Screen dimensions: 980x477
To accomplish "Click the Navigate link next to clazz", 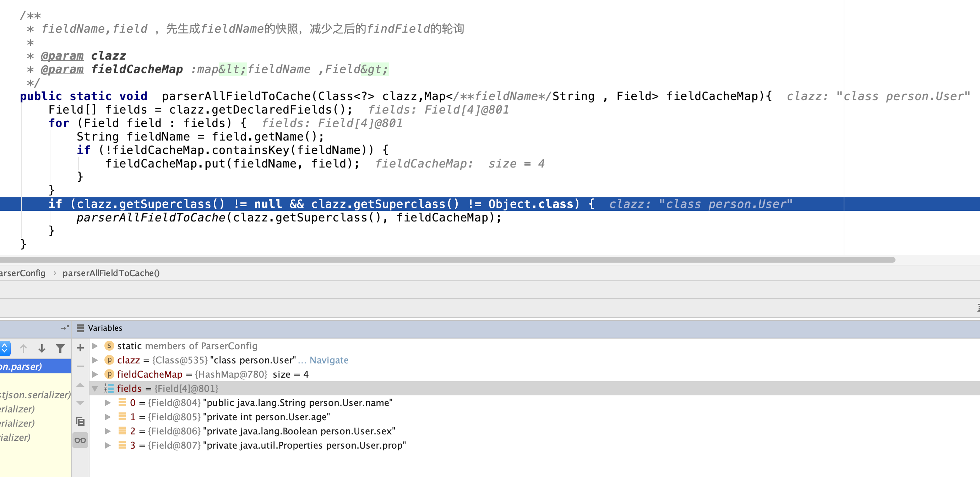I will (x=329, y=360).
